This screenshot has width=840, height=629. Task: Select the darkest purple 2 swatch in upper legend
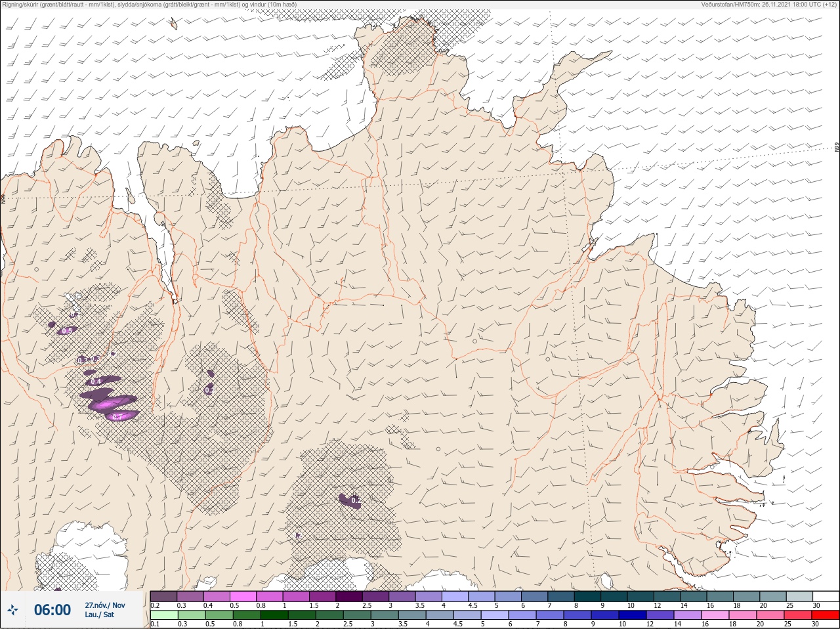pos(349,596)
